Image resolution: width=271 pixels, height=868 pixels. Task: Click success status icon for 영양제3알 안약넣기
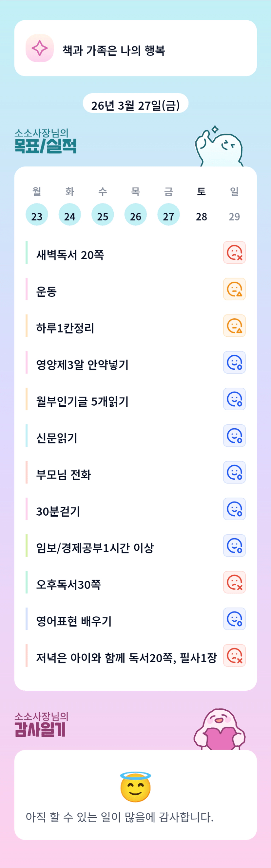click(x=234, y=363)
